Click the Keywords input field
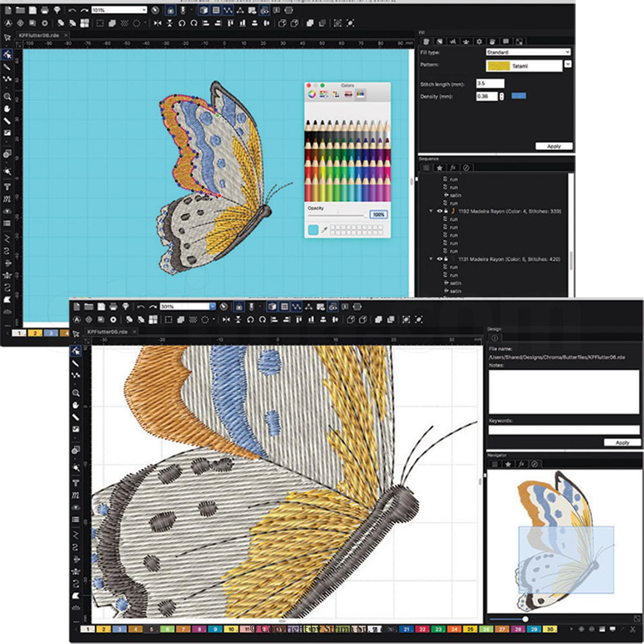This screenshot has width=644, height=644. (563, 430)
